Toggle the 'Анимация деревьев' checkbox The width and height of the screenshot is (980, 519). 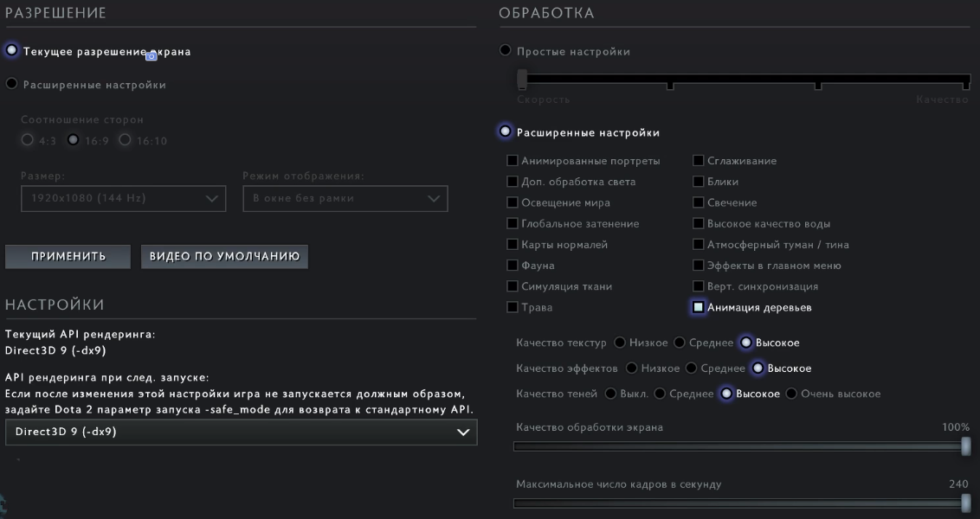[699, 307]
